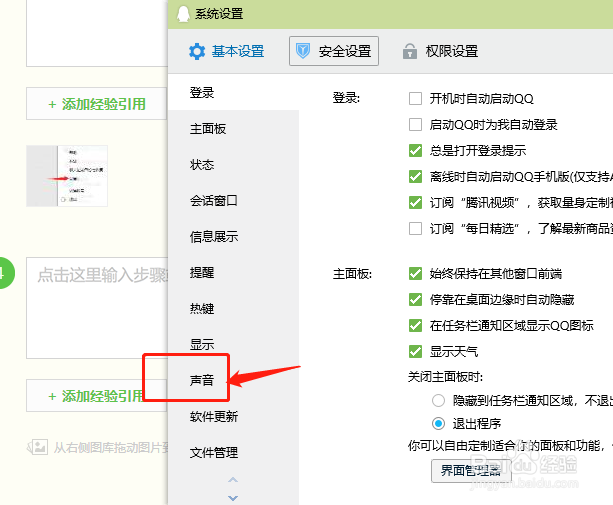Check 订阅每日精选 checkbox
Screen dimensions: 613x505
point(415,228)
